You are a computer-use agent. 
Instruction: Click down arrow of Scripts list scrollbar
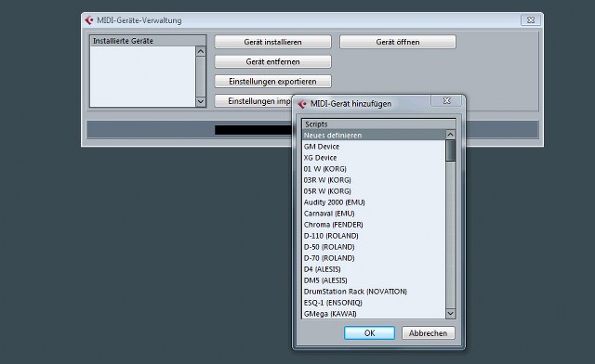click(x=450, y=313)
